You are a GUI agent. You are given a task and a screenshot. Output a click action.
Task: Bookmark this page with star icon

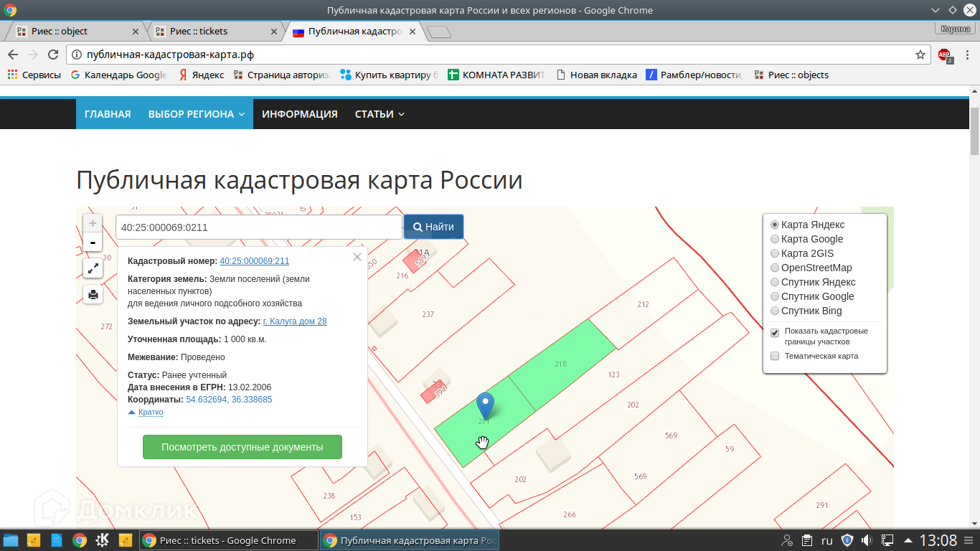click(920, 55)
